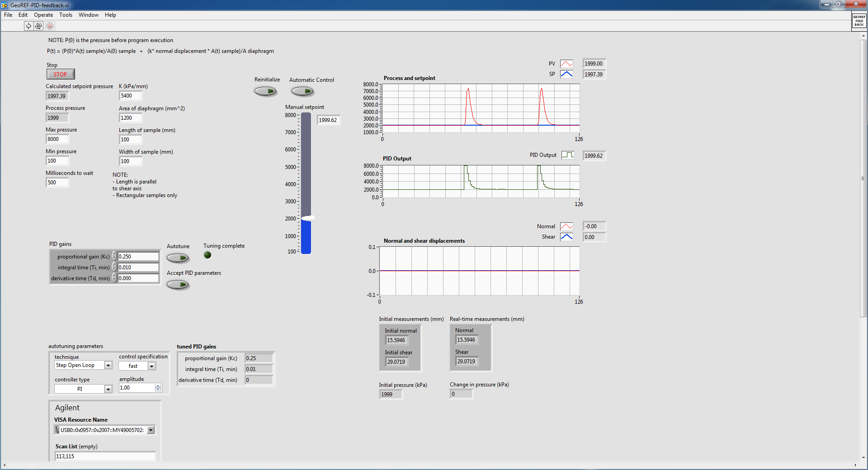Click the PV plot legend icon

pyautogui.click(x=566, y=64)
